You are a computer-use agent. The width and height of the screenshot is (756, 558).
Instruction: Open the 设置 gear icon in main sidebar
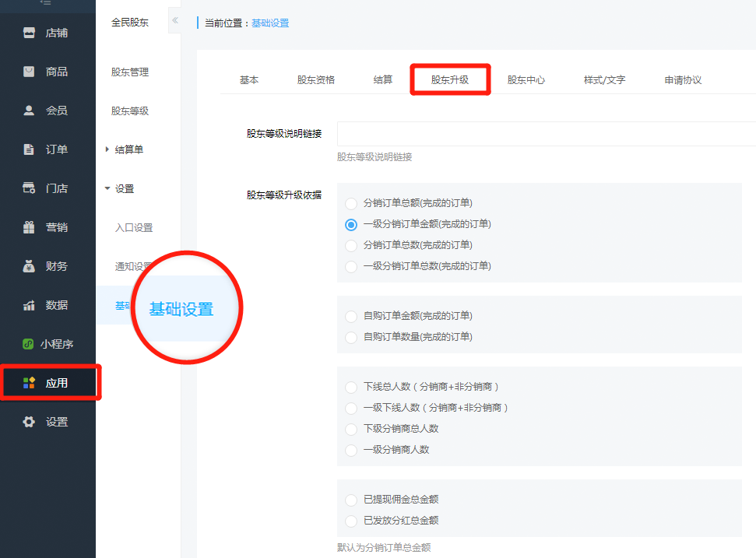(x=29, y=422)
